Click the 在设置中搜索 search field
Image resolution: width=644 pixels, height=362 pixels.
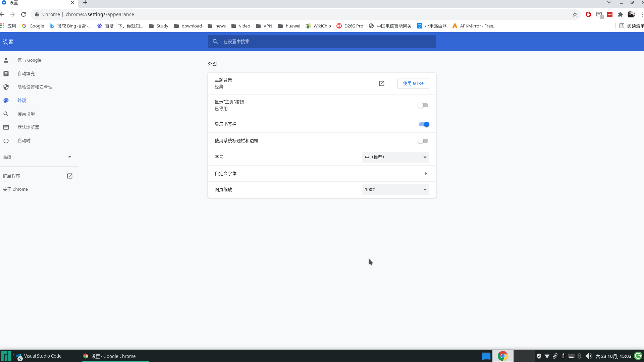point(322,42)
